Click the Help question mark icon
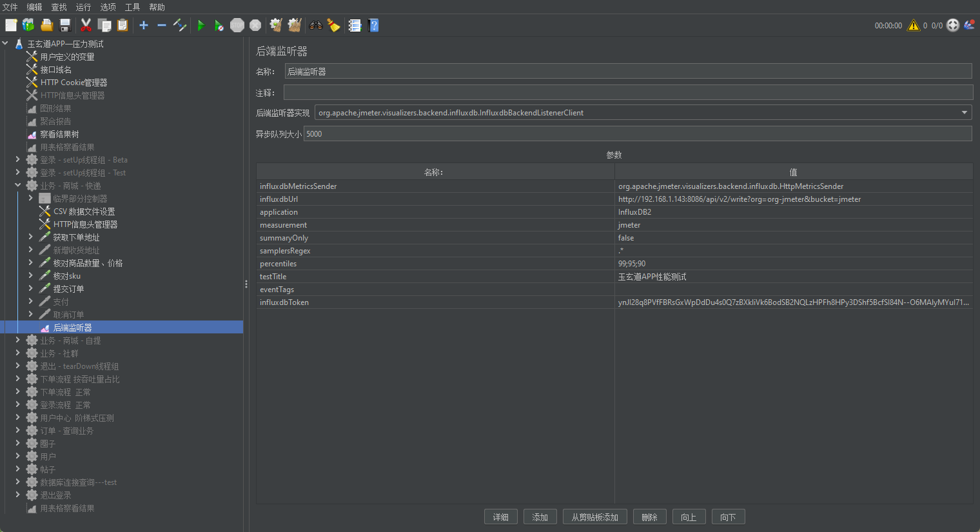This screenshot has width=980, height=532. pyautogui.click(x=373, y=25)
